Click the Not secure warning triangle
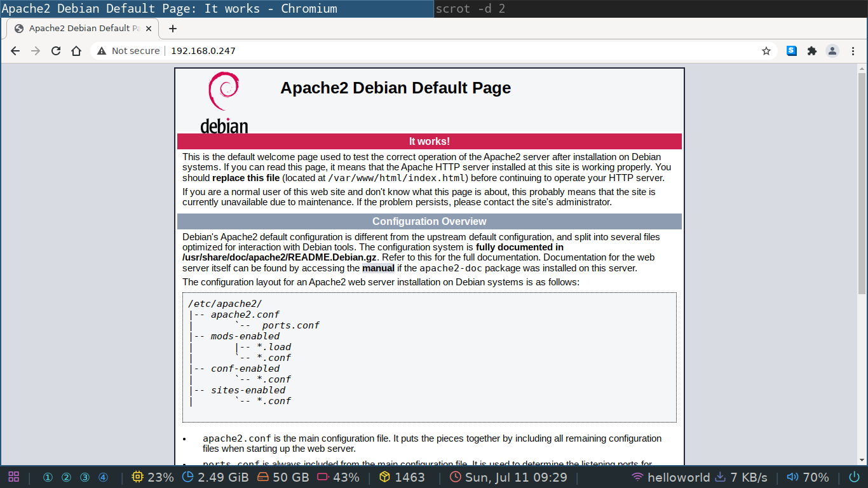Screen dimensions: 868x488 coord(102,51)
